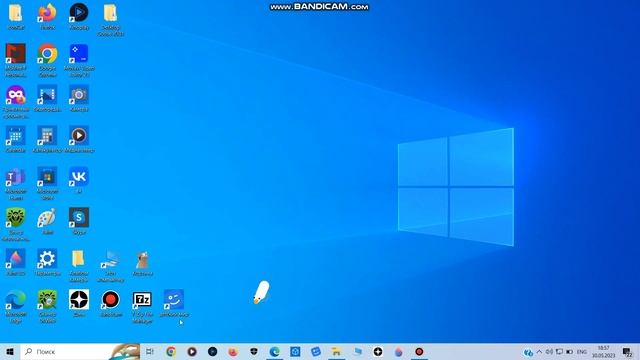The image size is (640, 360).
Task: Select the small brown figure desktop icon
Action: [142, 262]
